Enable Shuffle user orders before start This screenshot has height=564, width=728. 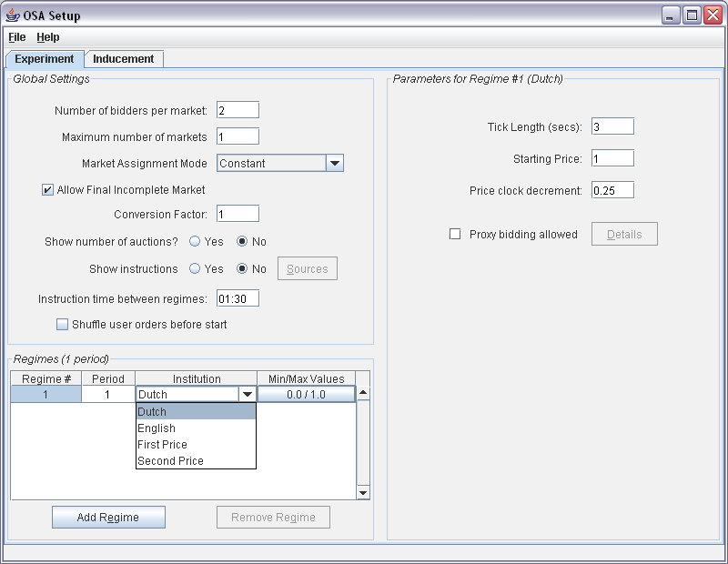click(62, 324)
